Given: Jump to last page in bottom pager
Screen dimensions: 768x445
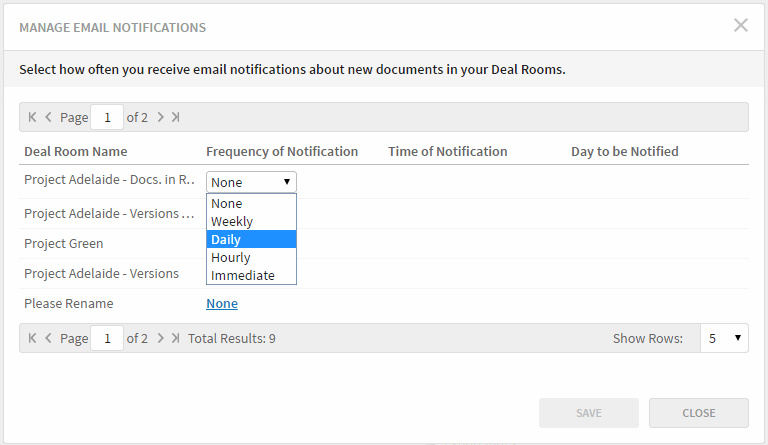Looking at the screenshot, I should [x=175, y=338].
